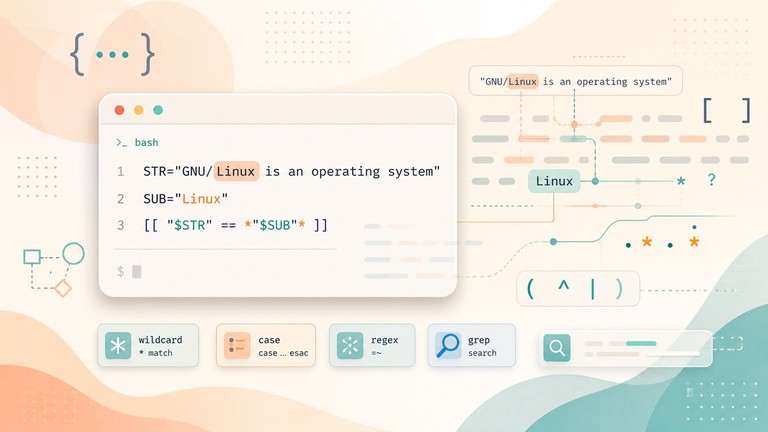Image resolution: width=768 pixels, height=432 pixels.
Task: Click the "* match" subtitle text
Action: coord(156,353)
